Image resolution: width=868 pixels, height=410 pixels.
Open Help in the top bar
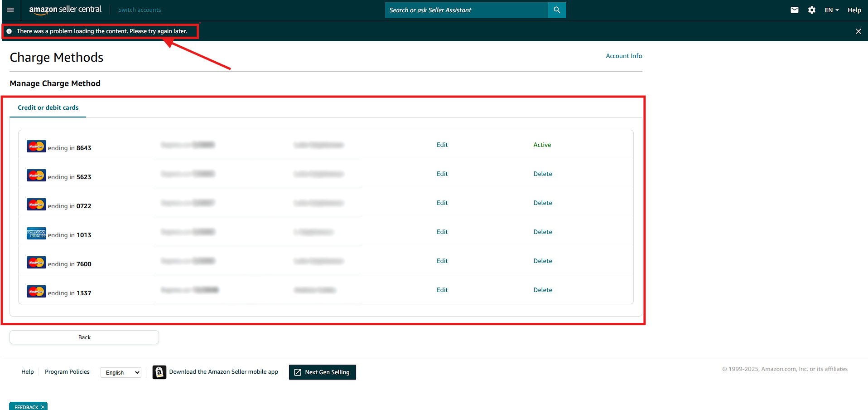coord(854,10)
